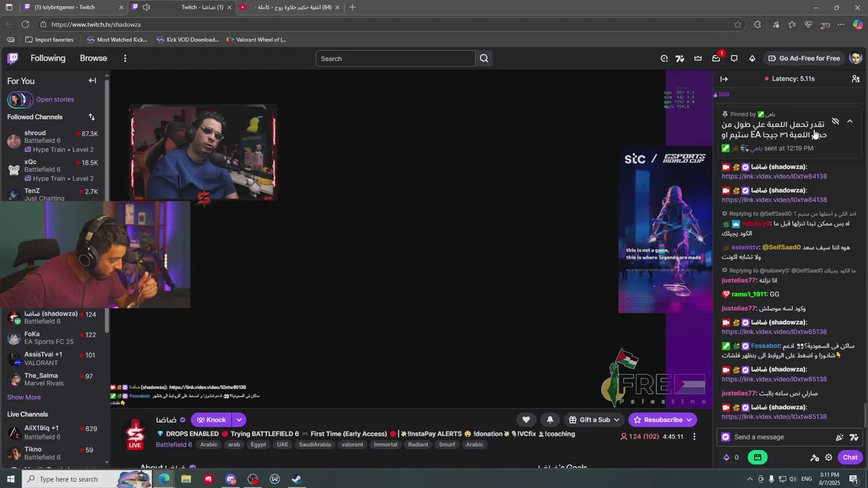Click the shadowza channel avatar with LIVE badge

[135, 432]
